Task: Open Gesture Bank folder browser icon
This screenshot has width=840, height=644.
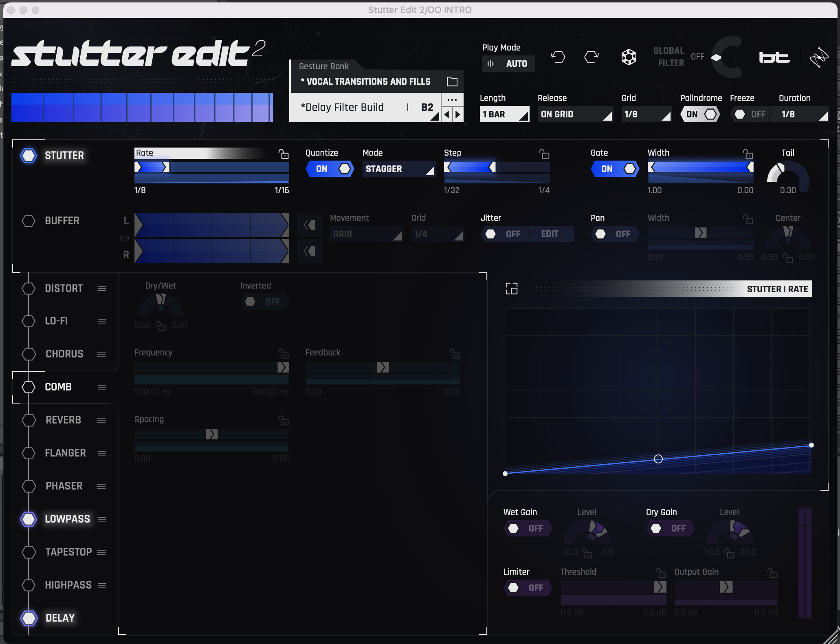Action: (452, 82)
